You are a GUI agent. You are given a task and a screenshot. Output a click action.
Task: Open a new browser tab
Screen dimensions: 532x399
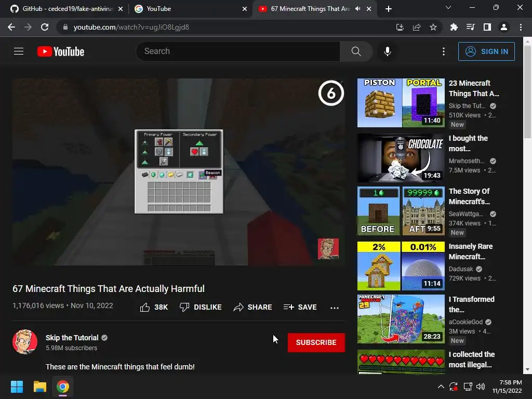point(389,9)
